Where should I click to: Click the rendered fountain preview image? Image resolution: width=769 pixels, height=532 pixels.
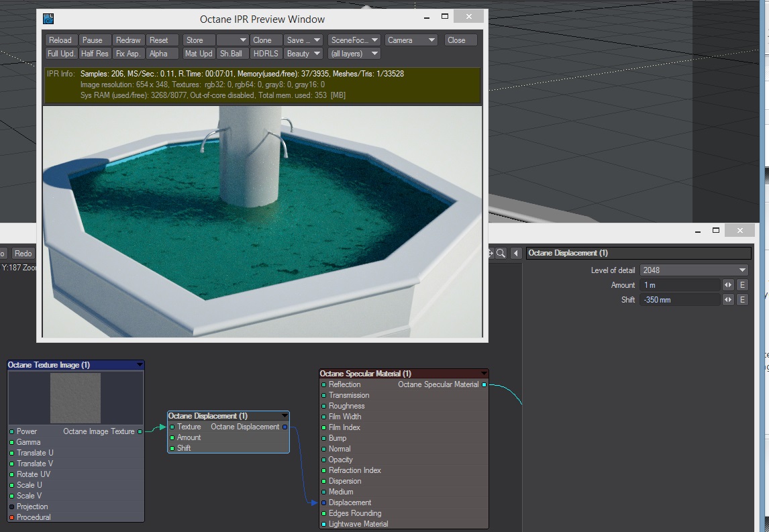coord(262,221)
